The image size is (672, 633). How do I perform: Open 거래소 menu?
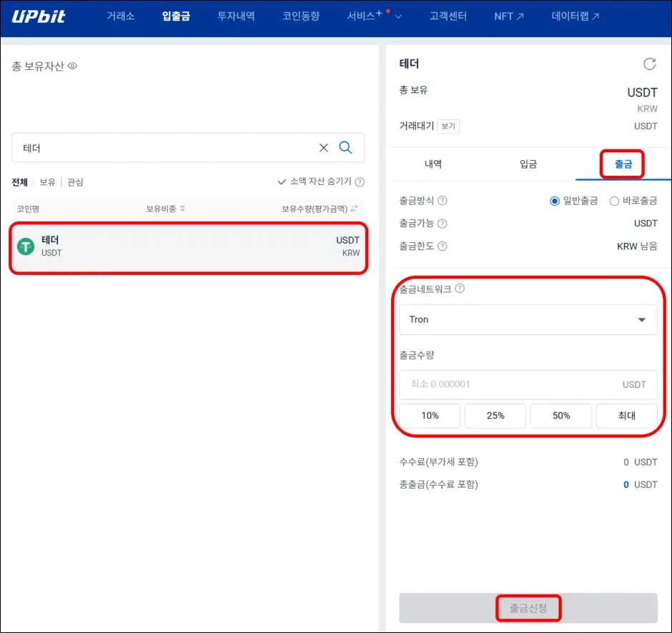point(120,16)
